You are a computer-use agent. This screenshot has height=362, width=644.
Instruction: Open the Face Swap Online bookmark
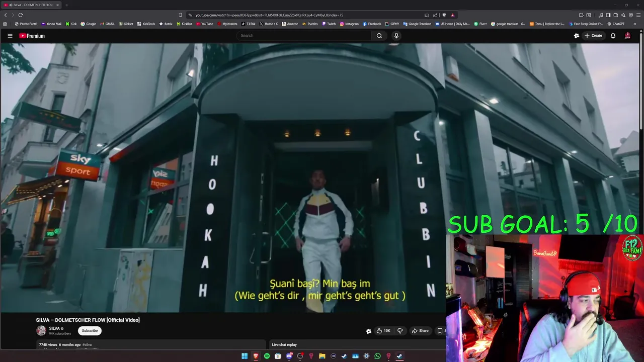click(x=585, y=24)
